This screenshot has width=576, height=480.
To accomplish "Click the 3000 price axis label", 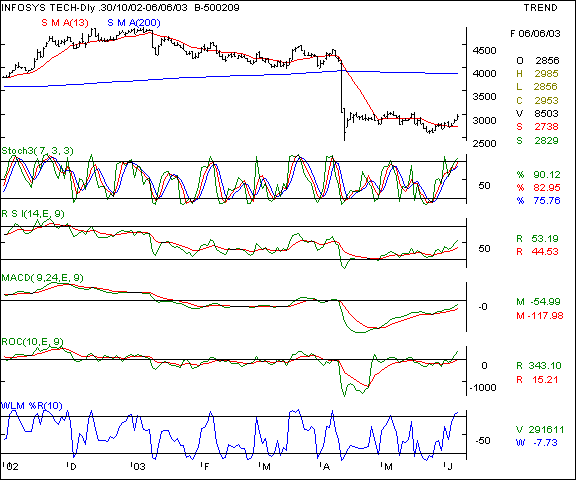I will (484, 121).
